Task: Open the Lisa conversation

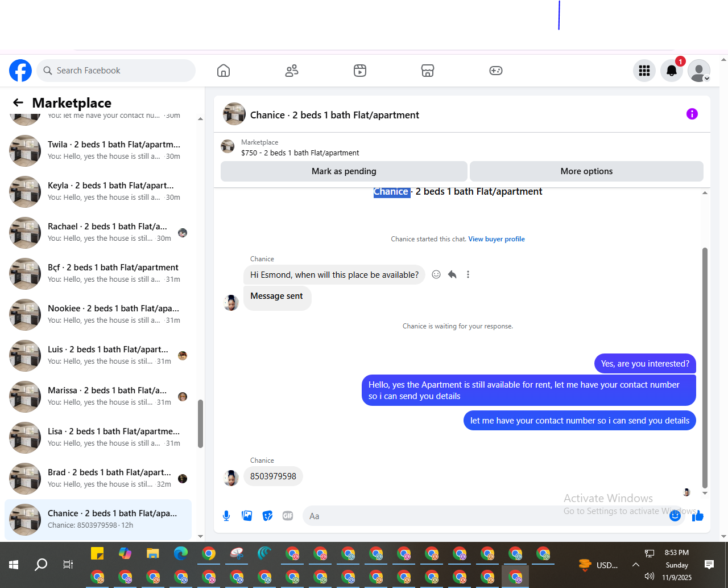Action: [x=98, y=437]
